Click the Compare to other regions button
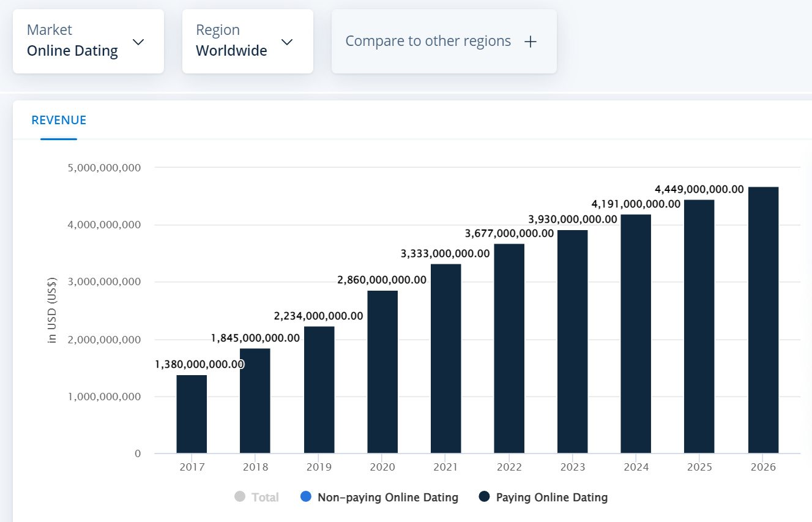This screenshot has width=812, height=522. [428, 41]
